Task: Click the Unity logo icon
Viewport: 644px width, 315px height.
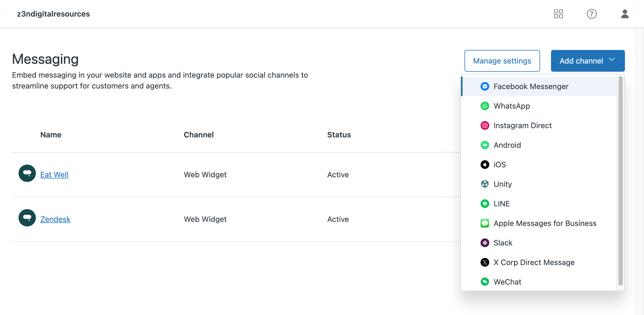Action: tap(485, 184)
